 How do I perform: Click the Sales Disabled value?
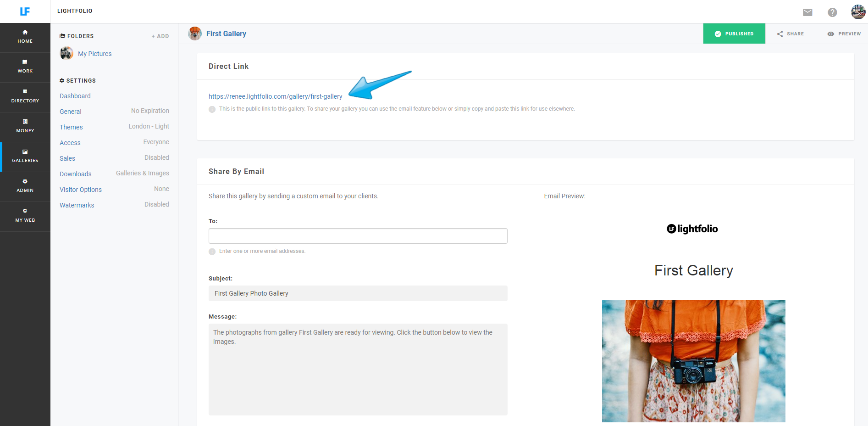click(157, 157)
